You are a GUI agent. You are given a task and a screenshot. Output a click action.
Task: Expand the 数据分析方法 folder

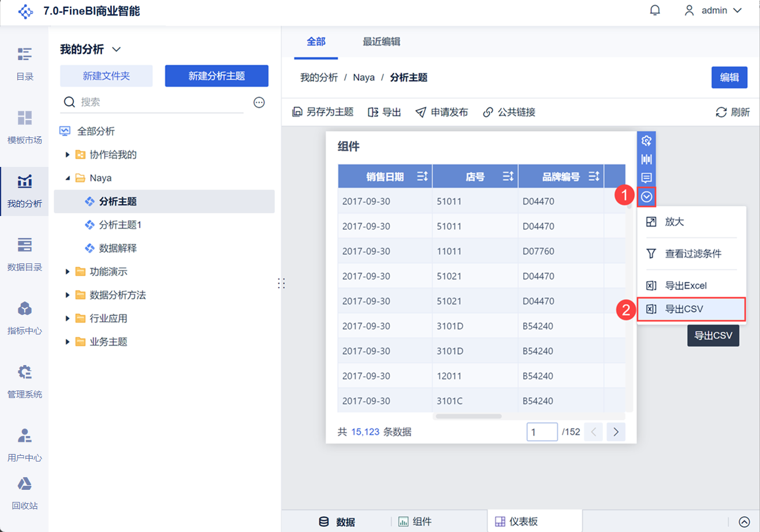click(x=68, y=295)
